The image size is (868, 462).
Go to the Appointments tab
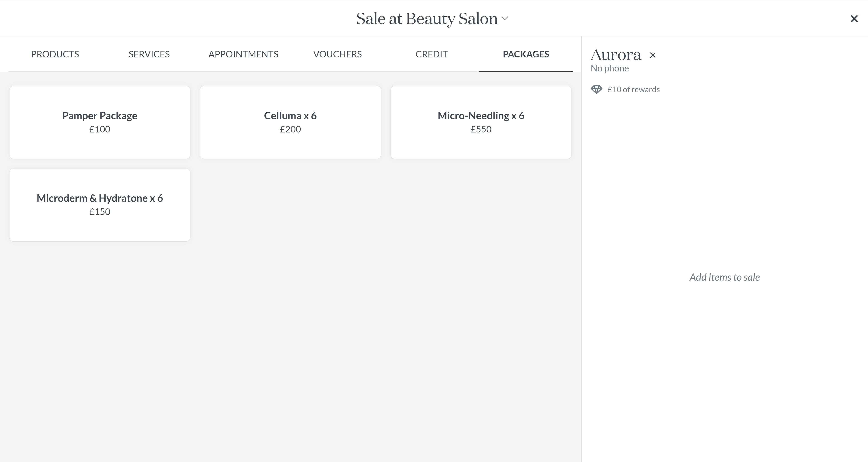[243, 54]
